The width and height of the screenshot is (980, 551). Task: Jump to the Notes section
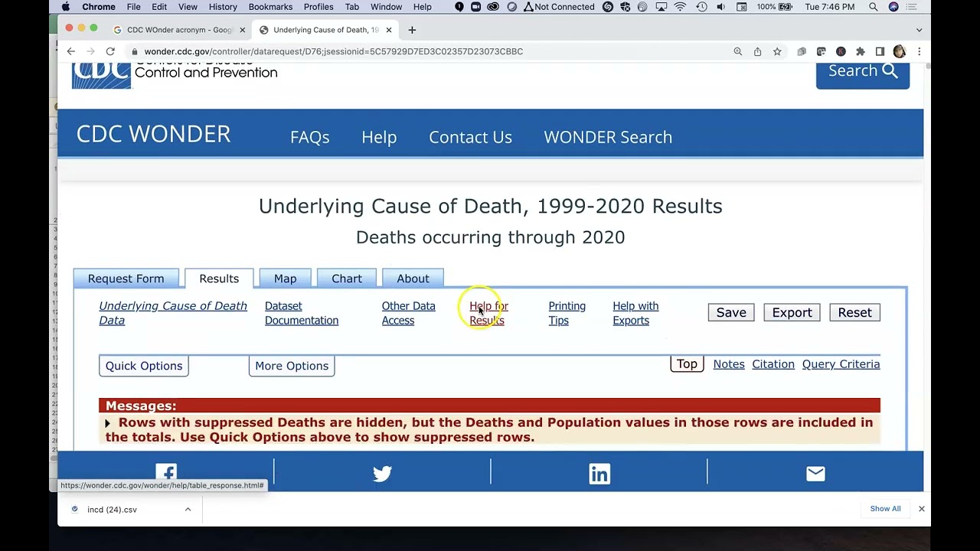point(729,364)
